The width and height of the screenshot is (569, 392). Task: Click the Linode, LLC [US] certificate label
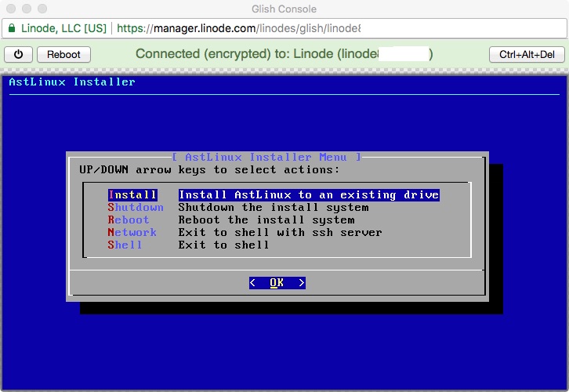pos(63,28)
